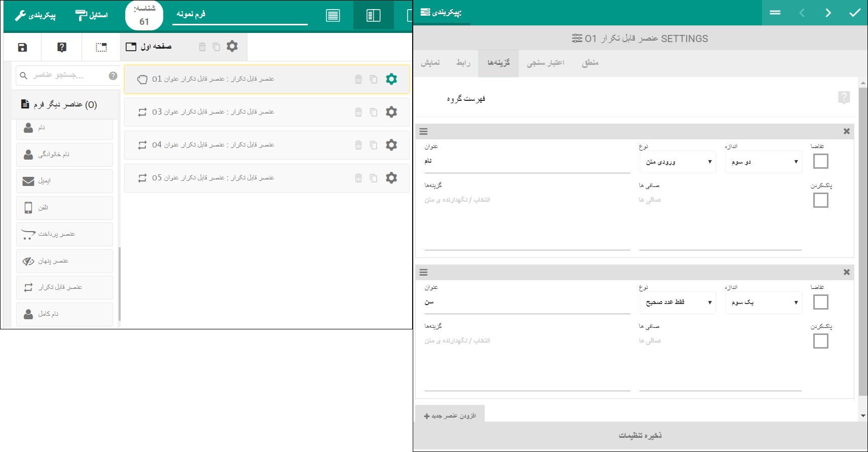Click the save (floppy disk) icon

(22, 47)
